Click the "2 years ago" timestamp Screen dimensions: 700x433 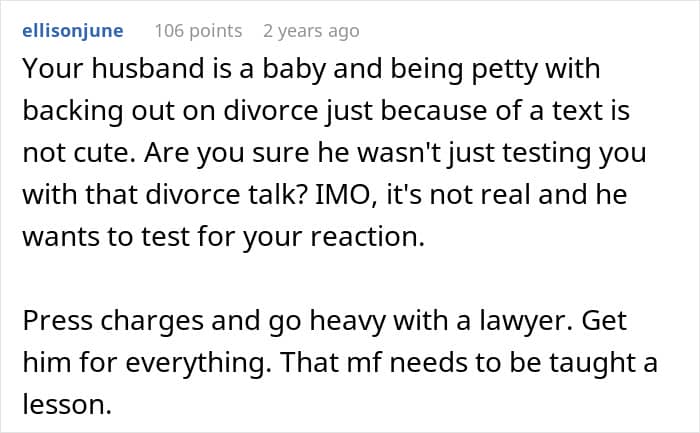[x=310, y=31]
